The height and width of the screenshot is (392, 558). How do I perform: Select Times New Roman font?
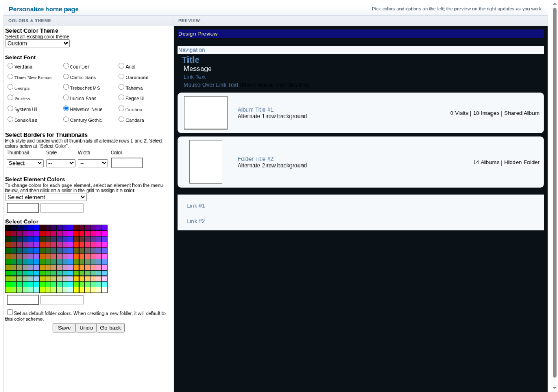point(10,76)
